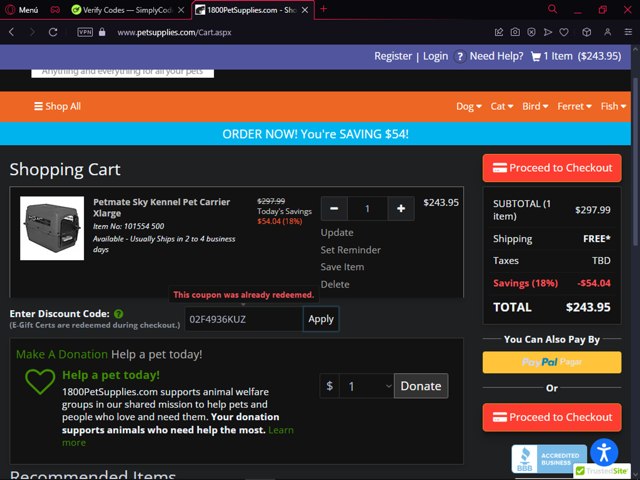Click the Need Help question mark icon
The width and height of the screenshot is (640, 480).
point(460,57)
